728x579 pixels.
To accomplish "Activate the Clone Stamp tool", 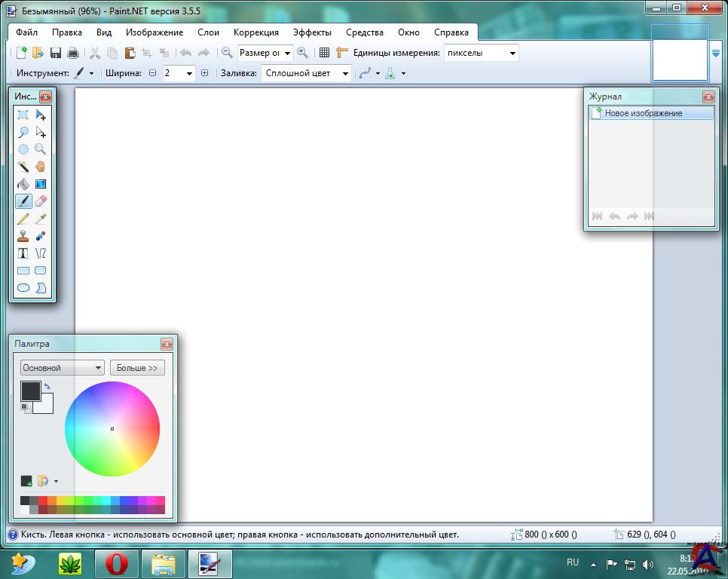I will [23, 236].
